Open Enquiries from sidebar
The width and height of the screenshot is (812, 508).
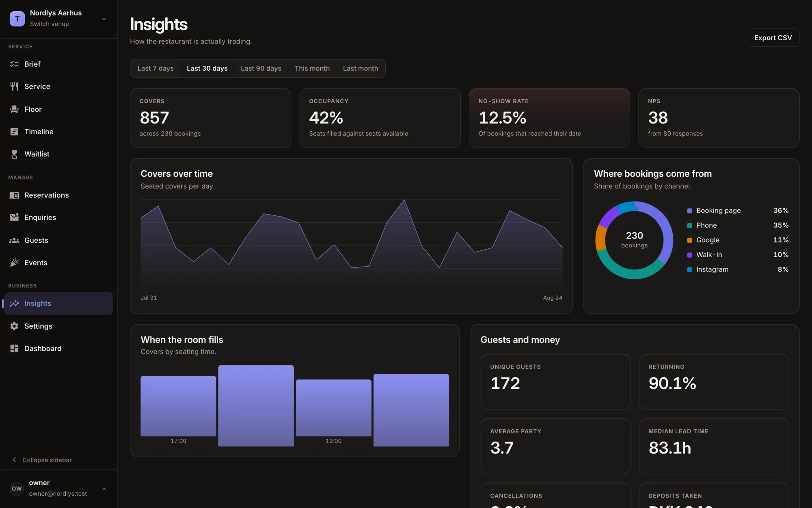[58, 217]
